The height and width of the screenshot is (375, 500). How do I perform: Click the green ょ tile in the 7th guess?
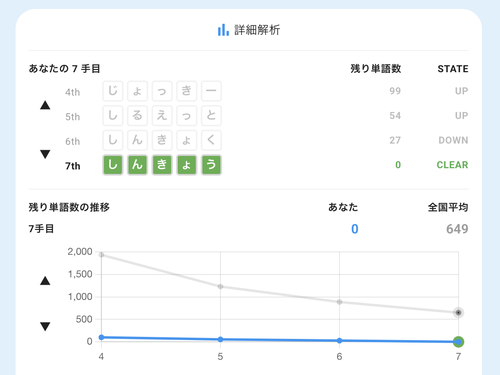[187, 165]
